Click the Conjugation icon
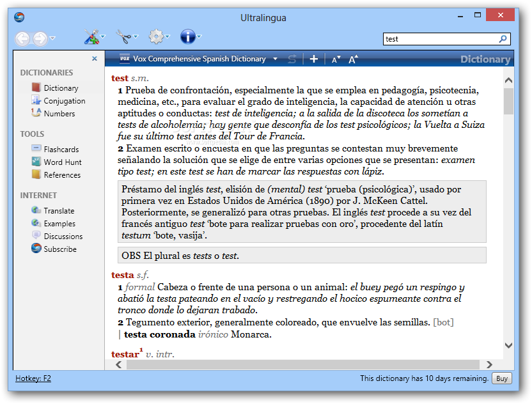The image size is (532, 404). click(x=36, y=100)
